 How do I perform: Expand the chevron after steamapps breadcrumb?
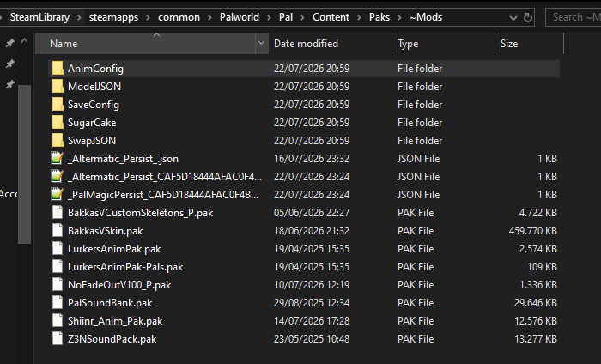148,17
